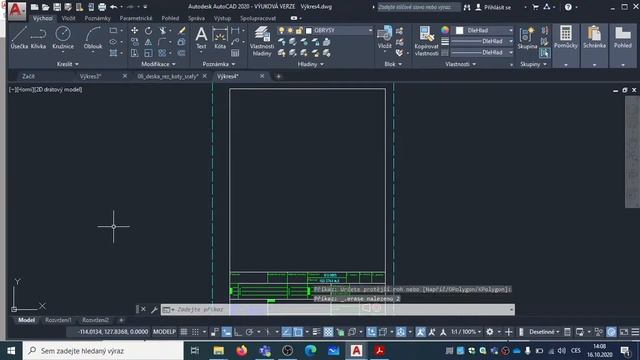Add new drawing tab with plus button
The width and height of the screenshot is (640, 360).
point(278,76)
